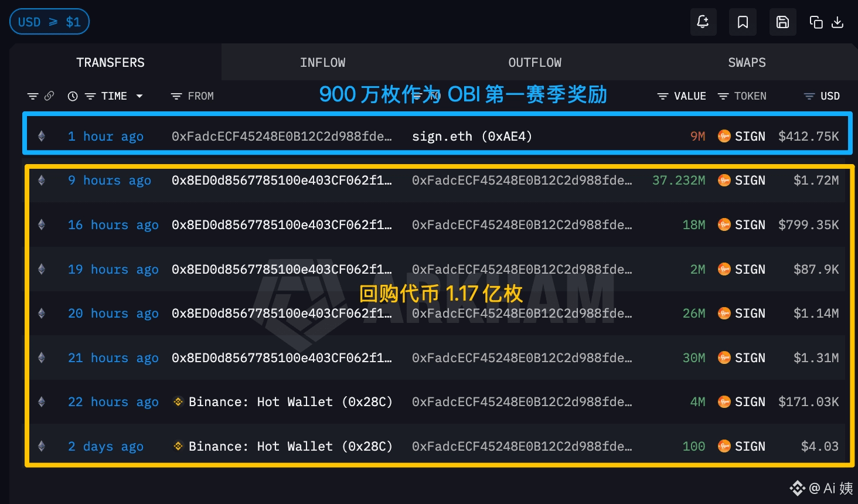
Task: Click the SIGN token icon in the $799.35K row
Action: (724, 224)
